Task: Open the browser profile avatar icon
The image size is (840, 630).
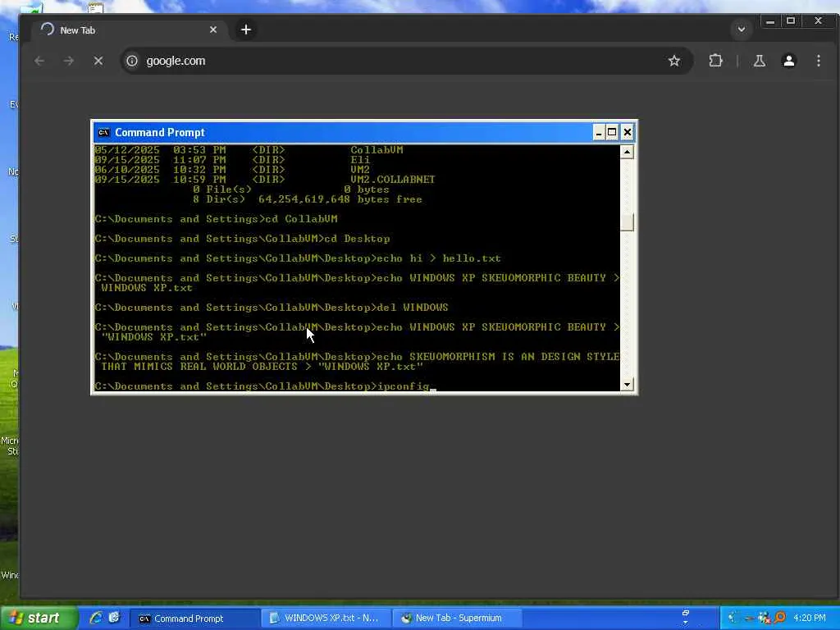Action: point(788,61)
